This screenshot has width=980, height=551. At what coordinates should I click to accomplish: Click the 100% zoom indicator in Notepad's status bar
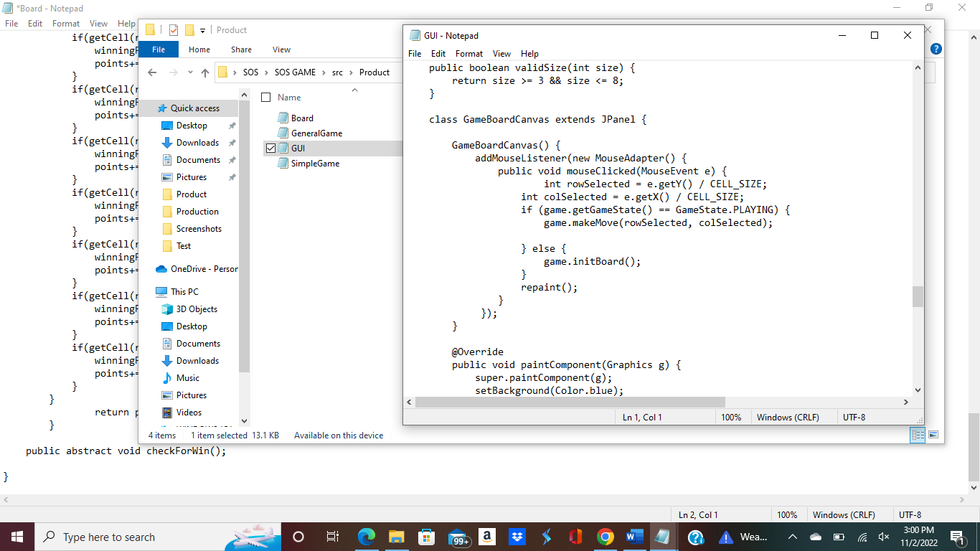pos(732,417)
